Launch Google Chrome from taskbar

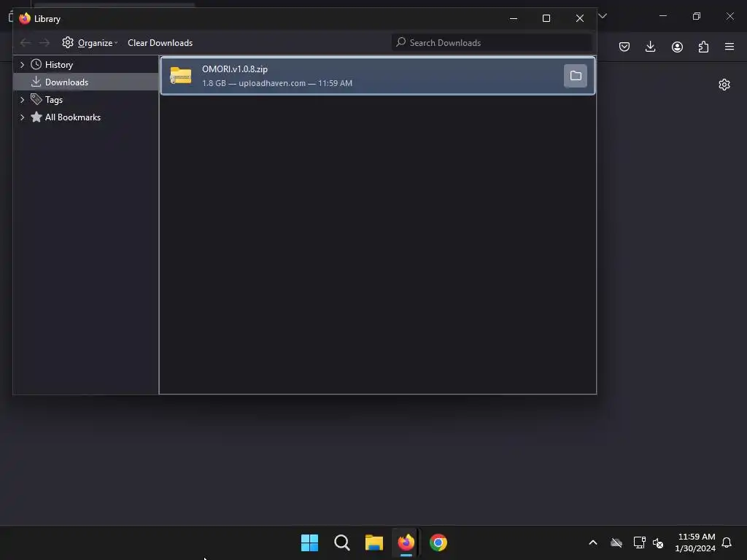point(438,542)
